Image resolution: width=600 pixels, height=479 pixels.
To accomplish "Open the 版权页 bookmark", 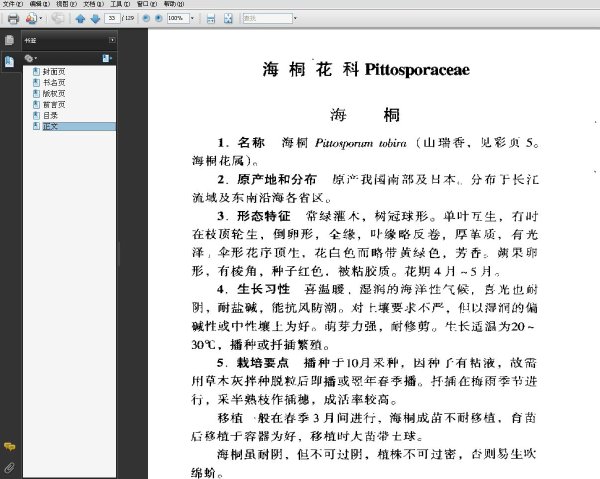I will 54,93.
